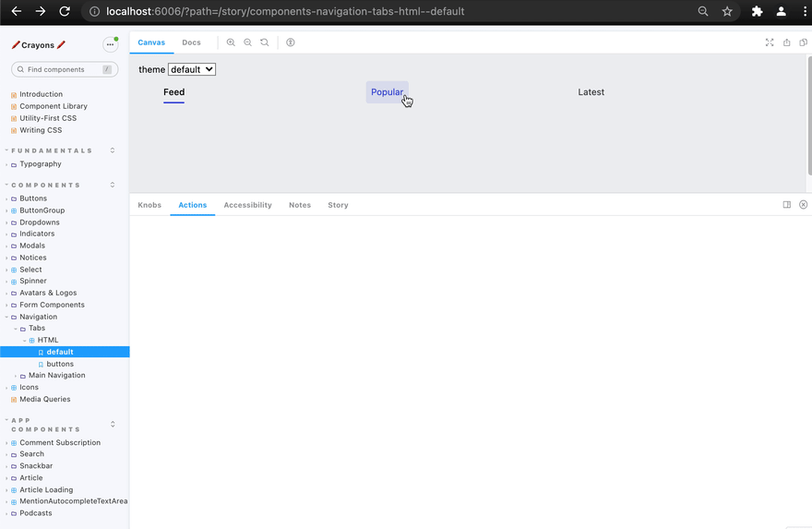812x529 pixels.
Task: Click the browser back arrow
Action: click(x=17, y=11)
